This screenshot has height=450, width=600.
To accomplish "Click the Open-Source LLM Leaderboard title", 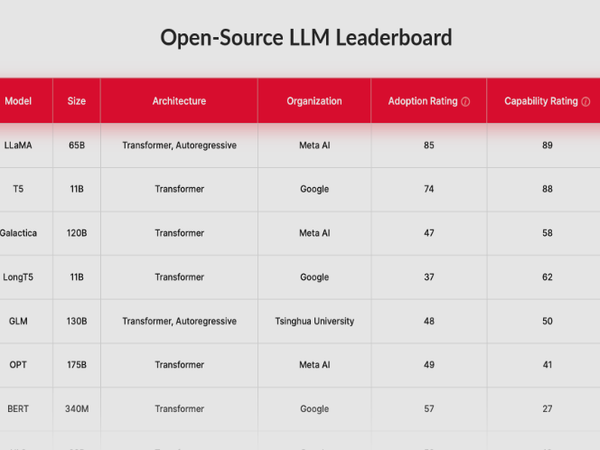I will [x=306, y=38].
